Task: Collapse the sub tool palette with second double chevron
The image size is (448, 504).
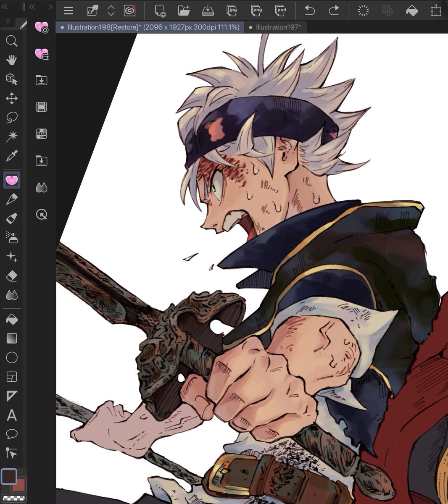Action: coord(32,7)
